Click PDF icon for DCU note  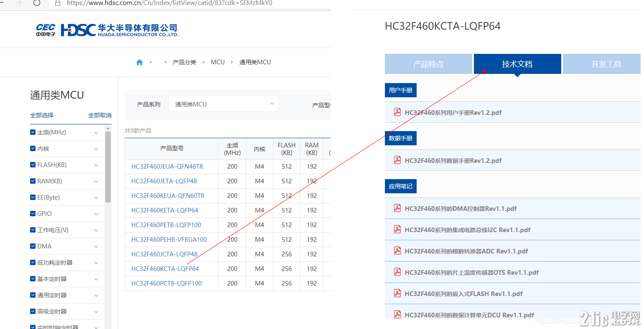pyautogui.click(x=397, y=314)
